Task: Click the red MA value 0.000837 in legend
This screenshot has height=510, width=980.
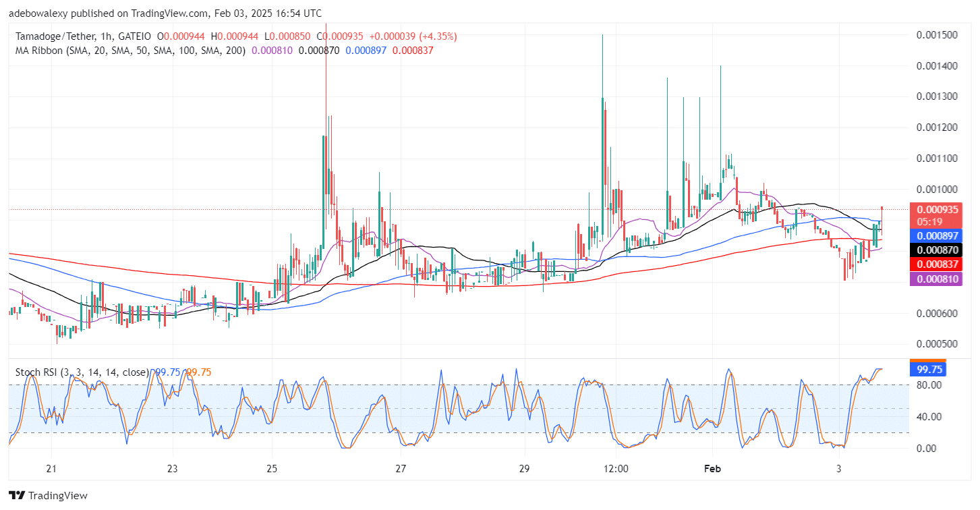Action: click(x=413, y=50)
